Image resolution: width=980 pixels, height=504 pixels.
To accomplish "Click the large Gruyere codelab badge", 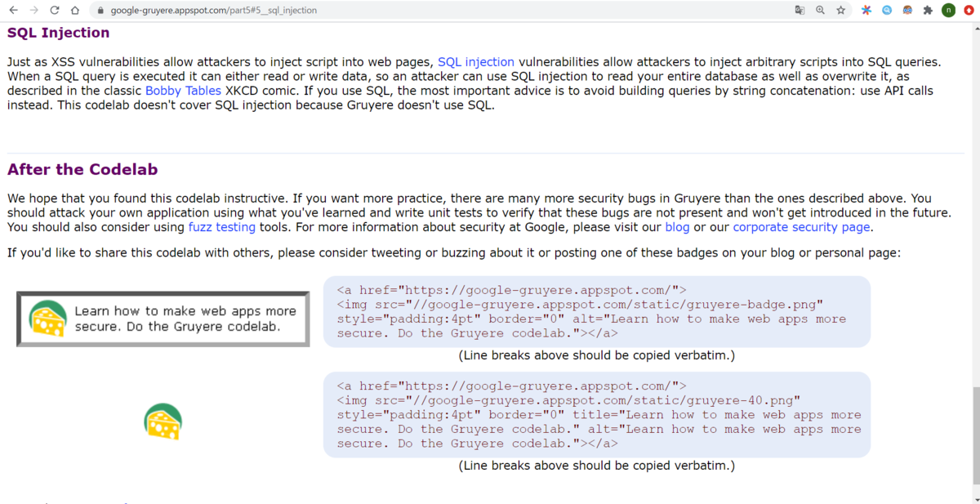I will [x=163, y=319].
